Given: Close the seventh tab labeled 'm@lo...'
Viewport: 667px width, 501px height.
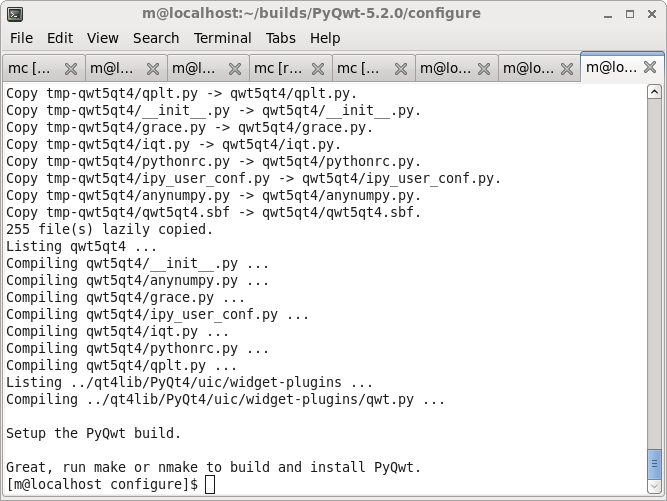Looking at the screenshot, I should tap(567, 69).
